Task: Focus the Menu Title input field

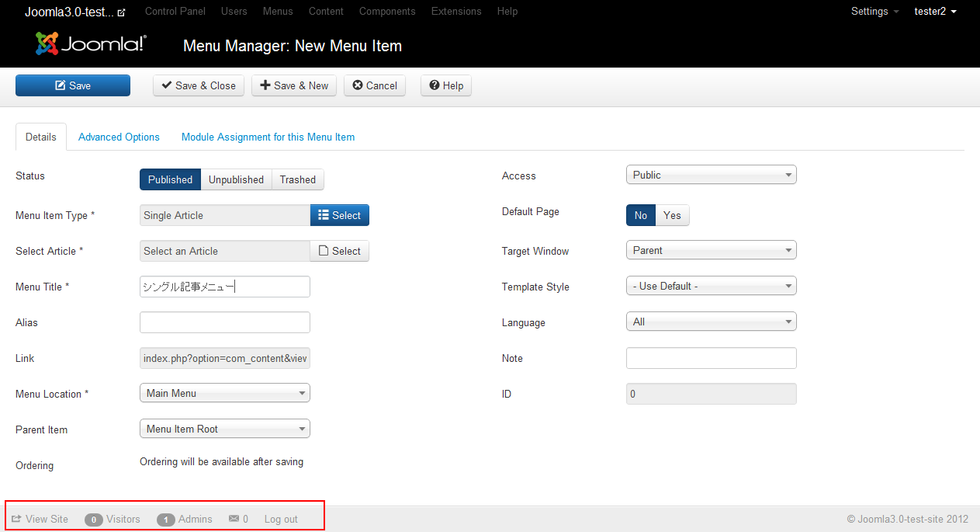Action: [x=225, y=287]
